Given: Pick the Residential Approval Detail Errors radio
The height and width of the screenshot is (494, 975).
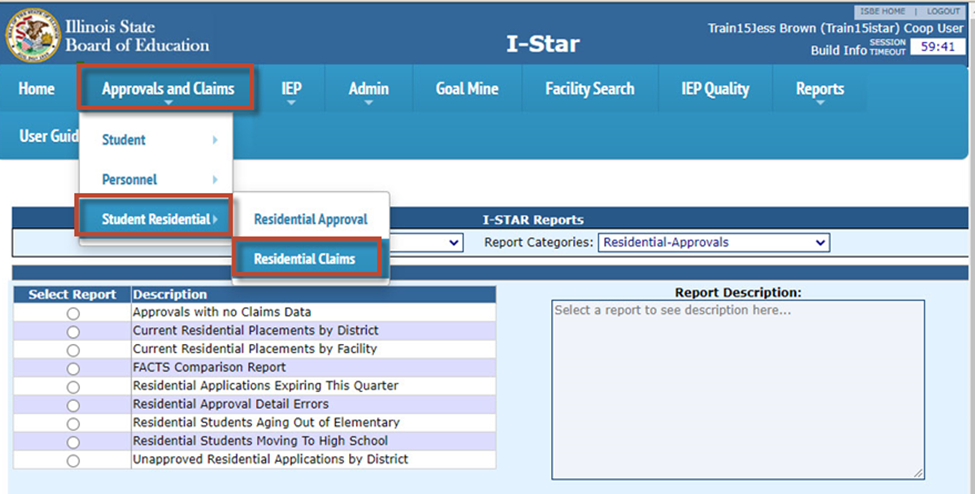Looking at the screenshot, I should 73,406.
